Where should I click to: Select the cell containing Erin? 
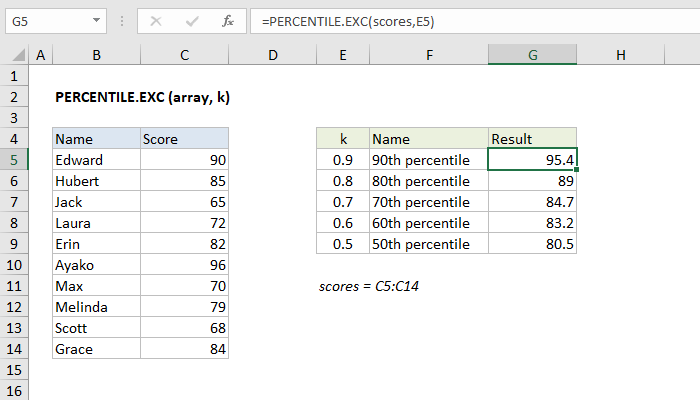(x=96, y=244)
